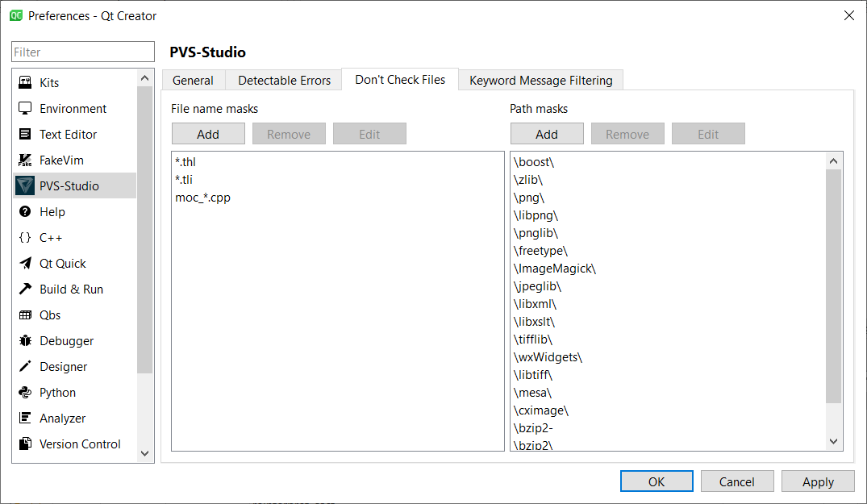Click the Text Editor icon

coord(25,135)
